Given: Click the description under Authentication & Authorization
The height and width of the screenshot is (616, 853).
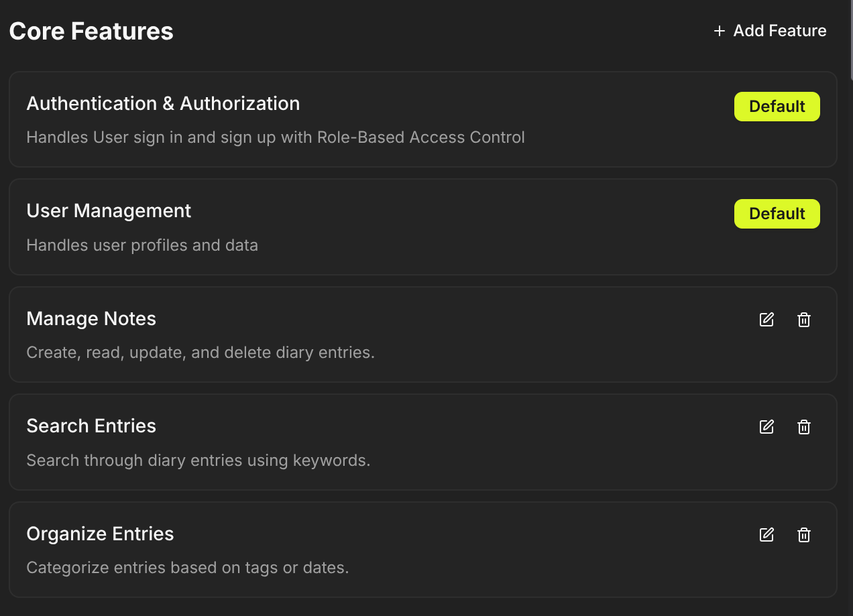Looking at the screenshot, I should 275,137.
